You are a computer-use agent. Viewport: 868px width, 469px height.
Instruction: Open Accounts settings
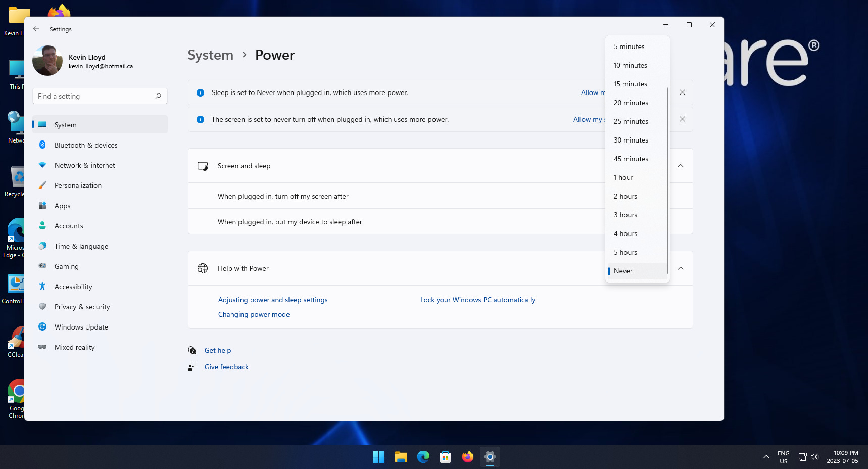(x=100, y=226)
